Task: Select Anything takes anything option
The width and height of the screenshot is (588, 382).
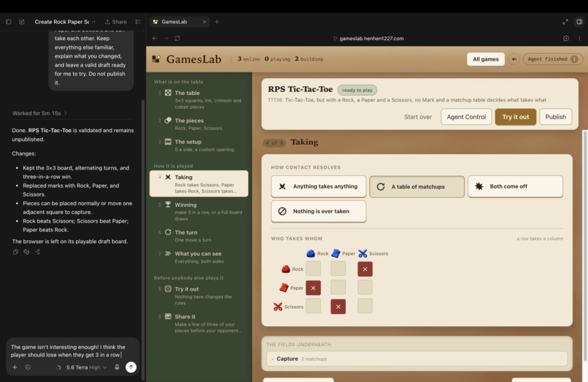Action: point(318,186)
